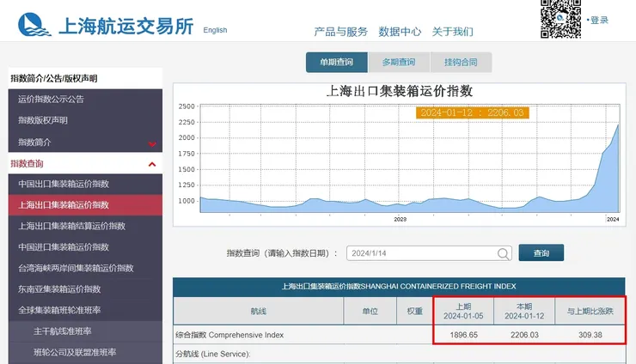Click the 2023 label on chart axis

[400, 219]
